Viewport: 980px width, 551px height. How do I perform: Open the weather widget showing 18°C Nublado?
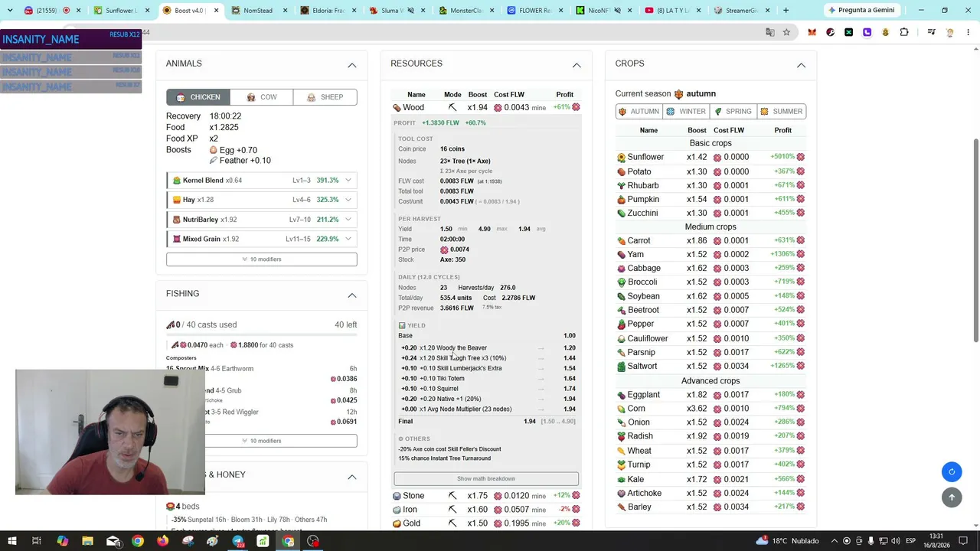[x=786, y=541]
